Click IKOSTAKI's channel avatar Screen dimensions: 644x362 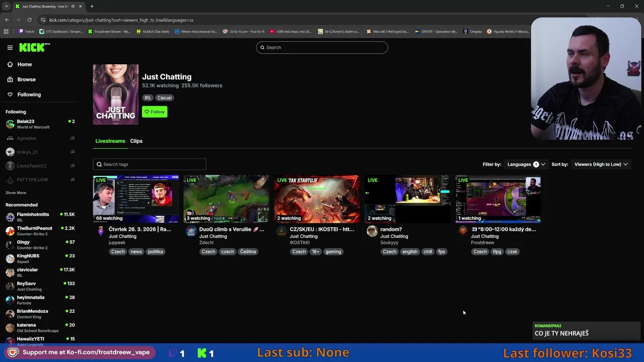281,231
